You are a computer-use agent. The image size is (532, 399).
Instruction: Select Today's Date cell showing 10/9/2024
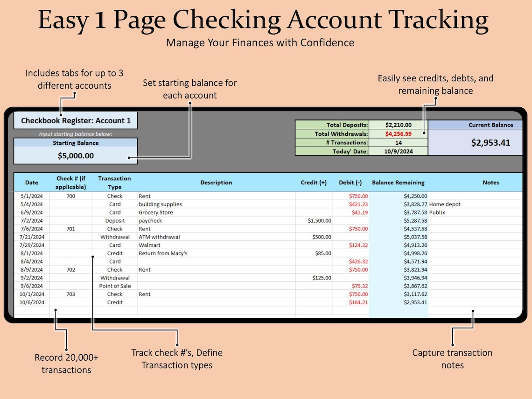tap(398, 151)
